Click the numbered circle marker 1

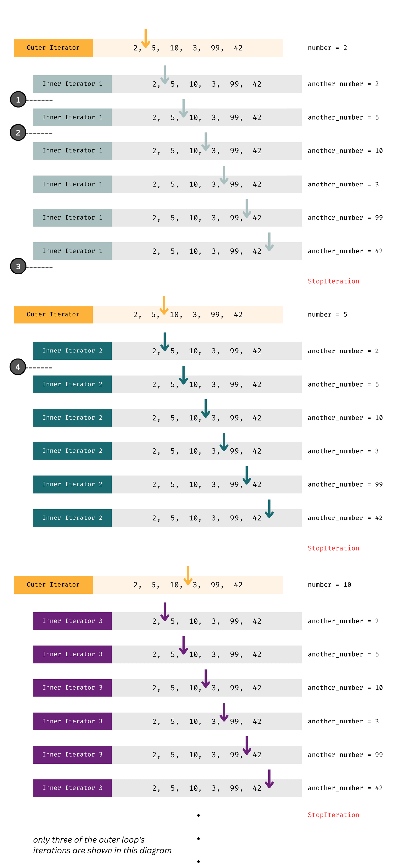[x=18, y=100]
